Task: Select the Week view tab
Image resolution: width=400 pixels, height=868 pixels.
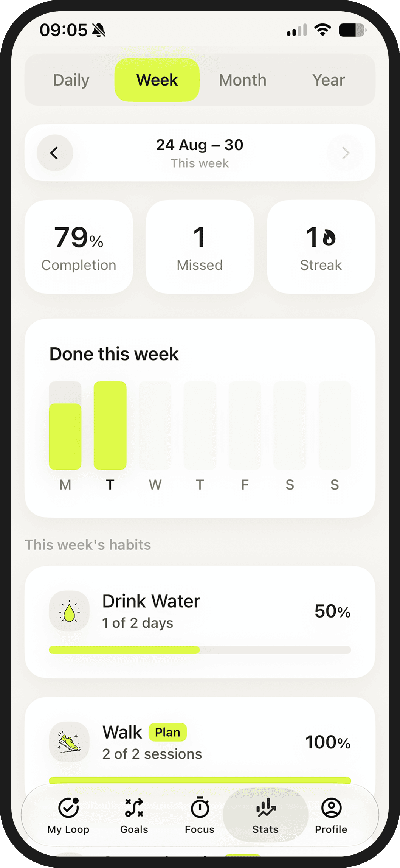Action: click(157, 80)
